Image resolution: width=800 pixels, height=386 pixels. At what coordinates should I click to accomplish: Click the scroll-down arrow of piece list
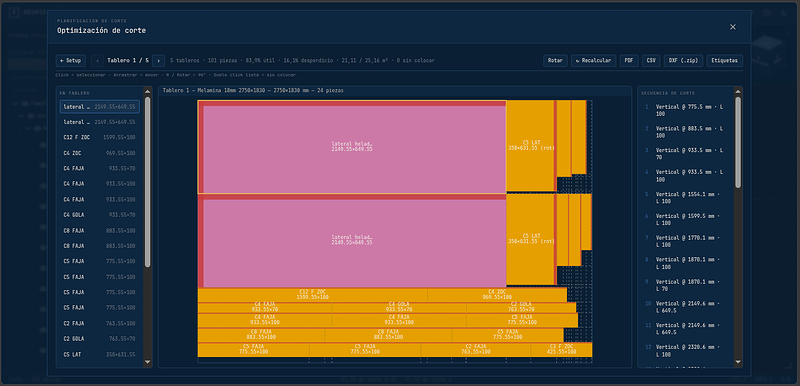pyautogui.click(x=147, y=362)
